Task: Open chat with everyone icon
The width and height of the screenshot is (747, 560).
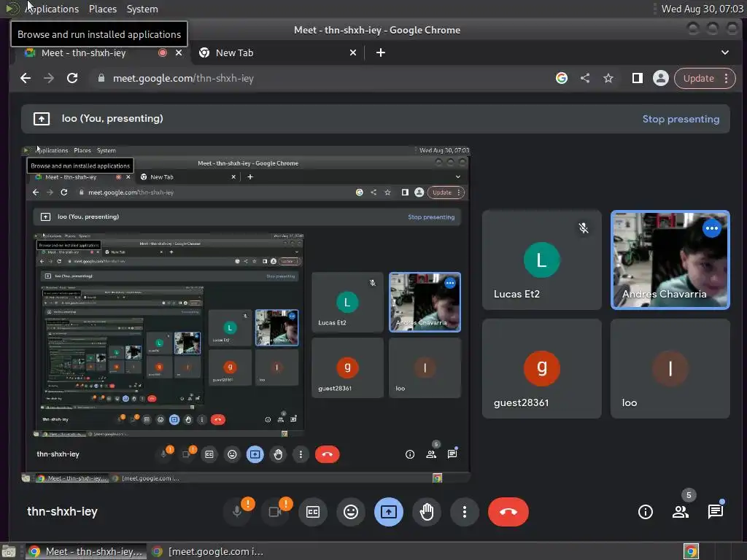Action: [716, 512]
